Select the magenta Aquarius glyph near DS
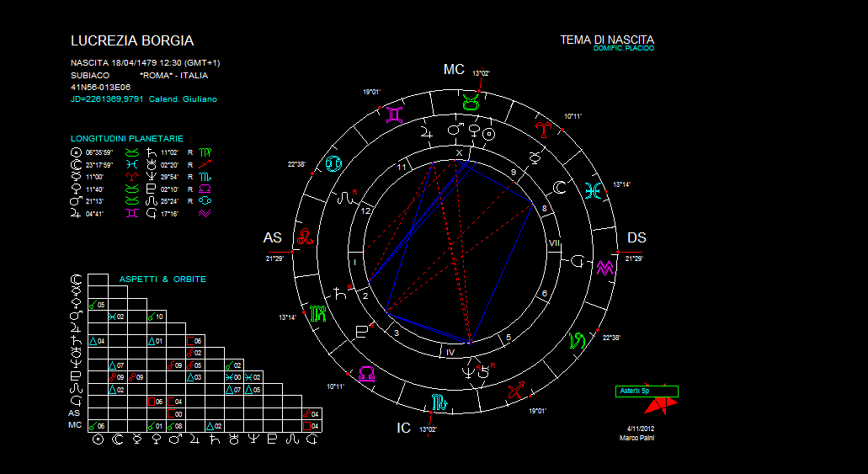 pos(605,269)
